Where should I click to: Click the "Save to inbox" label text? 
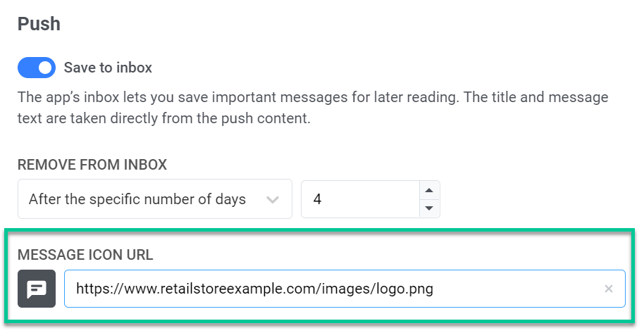(x=108, y=68)
